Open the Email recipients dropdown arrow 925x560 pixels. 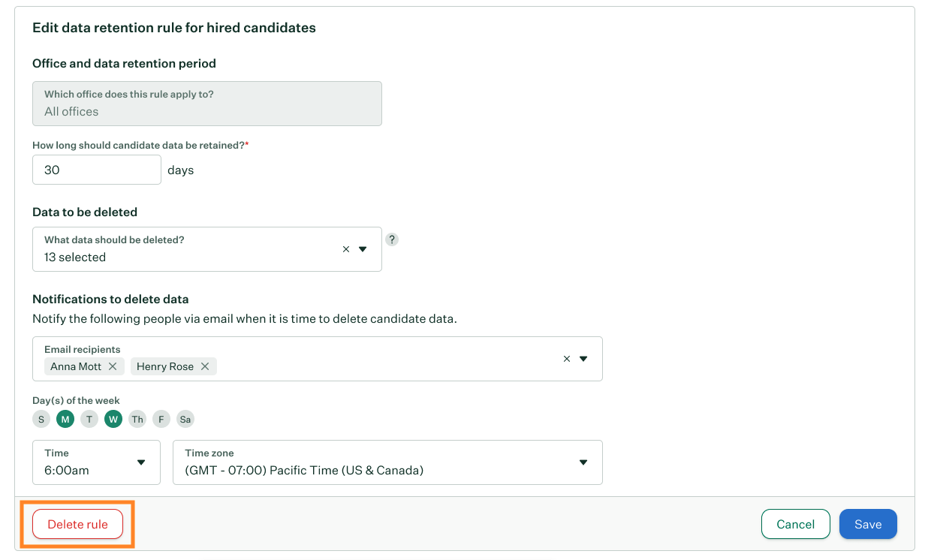click(x=583, y=359)
